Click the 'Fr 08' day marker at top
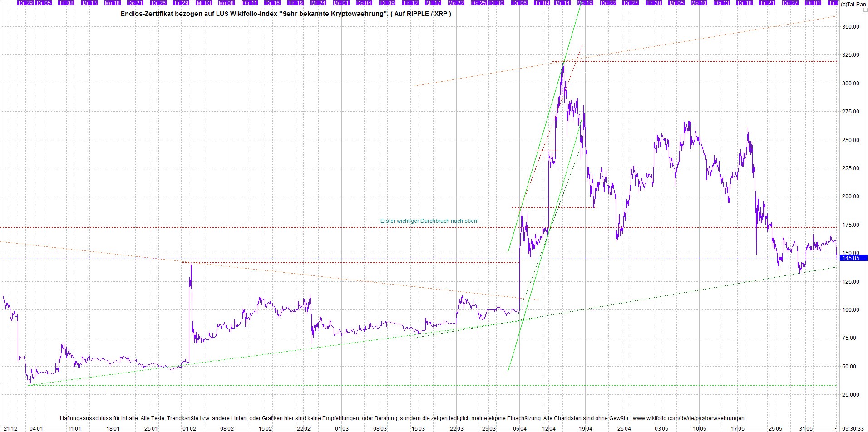The width and height of the screenshot is (868, 432). tap(67, 3)
